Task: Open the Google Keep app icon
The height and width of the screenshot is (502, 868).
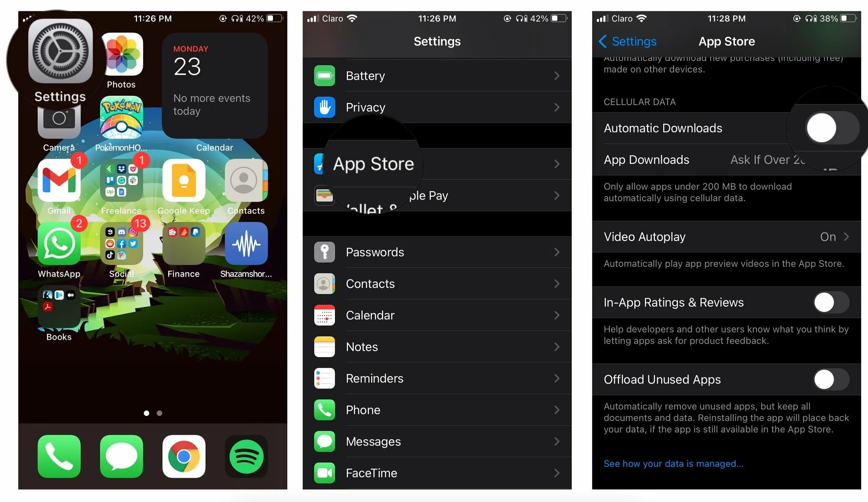Action: 182,182
